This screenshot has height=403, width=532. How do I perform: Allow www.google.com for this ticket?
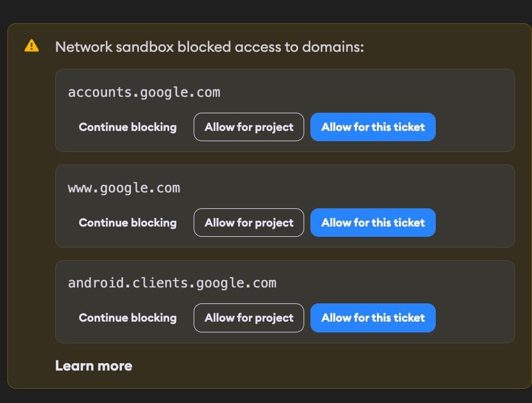pyautogui.click(x=373, y=223)
